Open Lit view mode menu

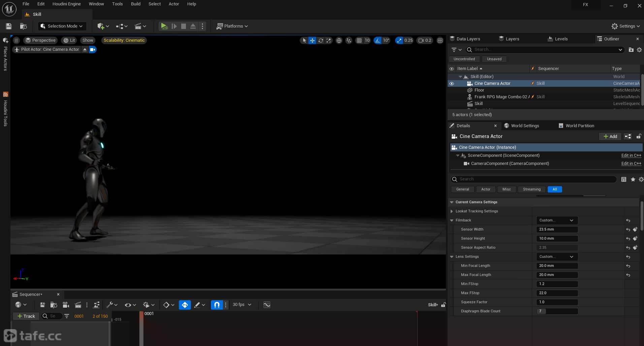69,40
